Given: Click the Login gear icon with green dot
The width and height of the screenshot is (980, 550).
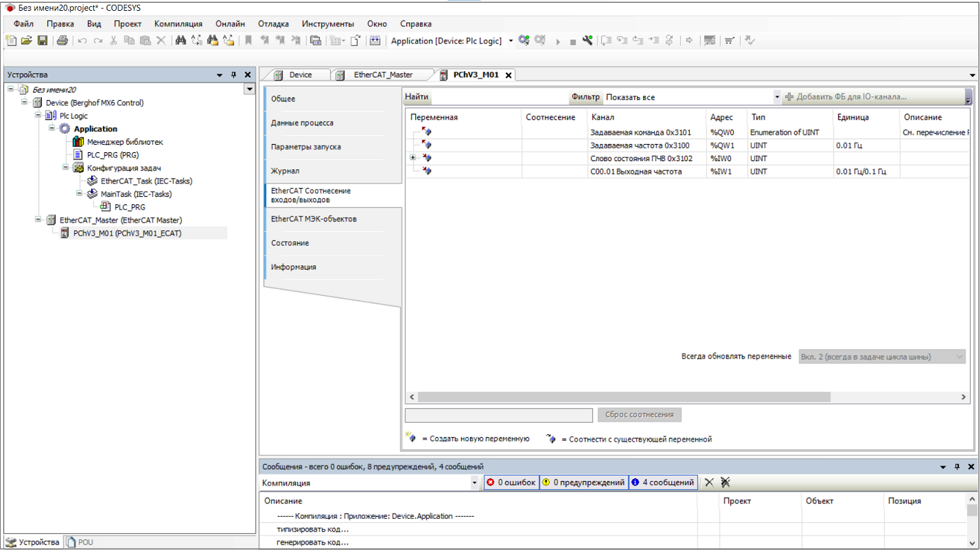Looking at the screenshot, I should pos(524,41).
